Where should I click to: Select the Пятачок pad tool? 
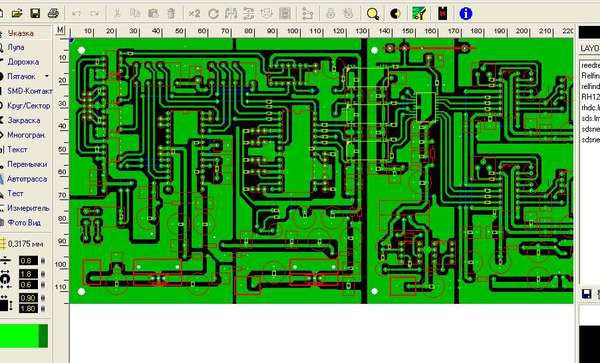tap(21, 77)
